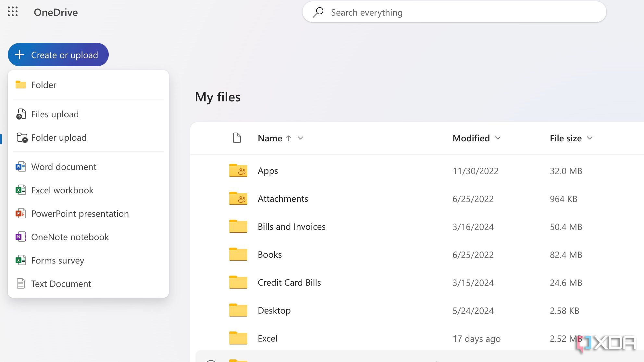The width and height of the screenshot is (644, 362).
Task: Click the File size column header
Action: 566,138
